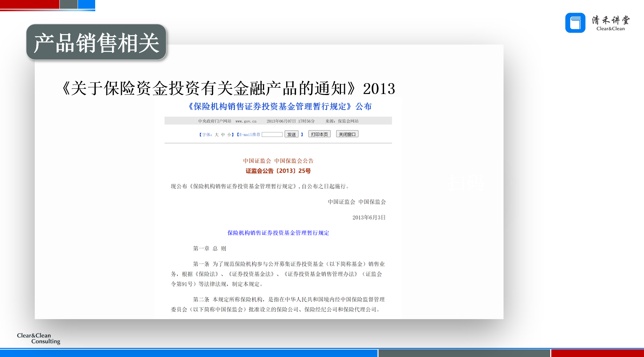Click the www.gov.cn site address

(246, 121)
